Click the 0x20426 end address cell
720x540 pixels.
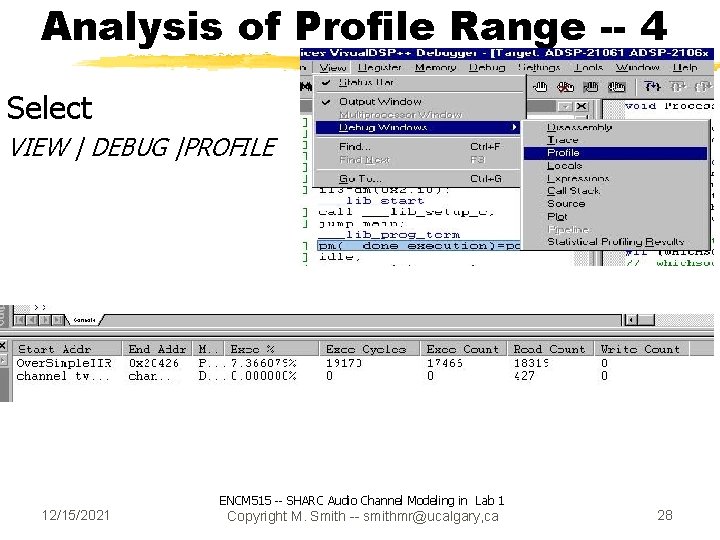(x=153, y=363)
